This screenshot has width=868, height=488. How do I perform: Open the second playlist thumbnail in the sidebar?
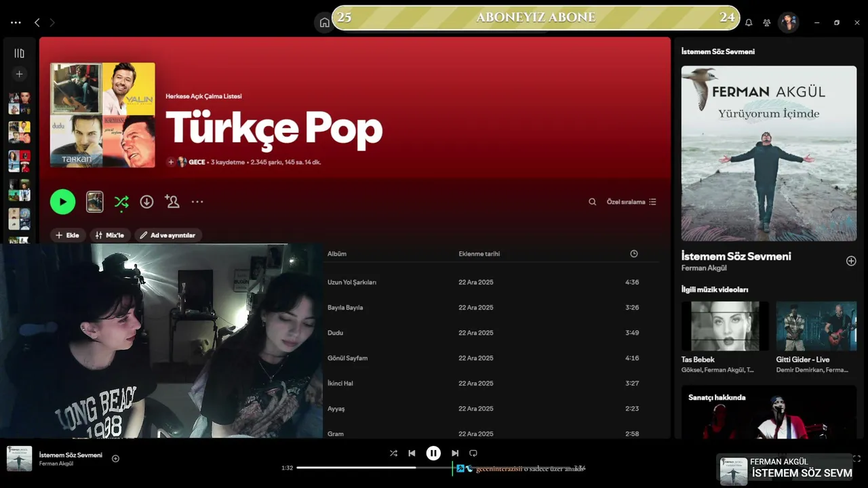tap(19, 132)
